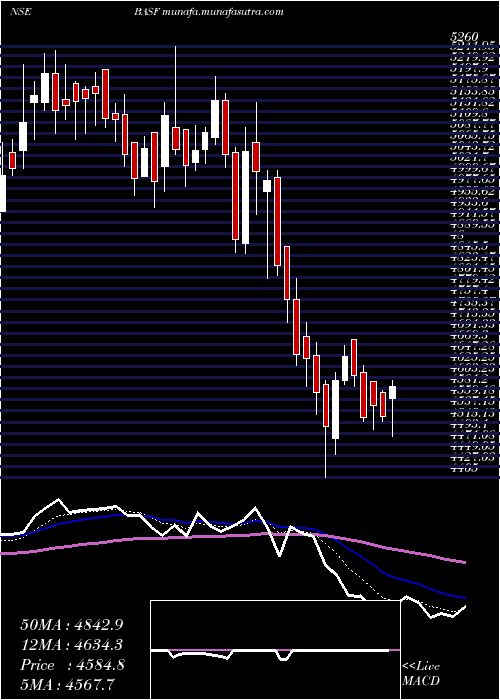Viewport: 500px width, 700px height.
Task: Click the NSE exchange label
Action: pos(20,12)
